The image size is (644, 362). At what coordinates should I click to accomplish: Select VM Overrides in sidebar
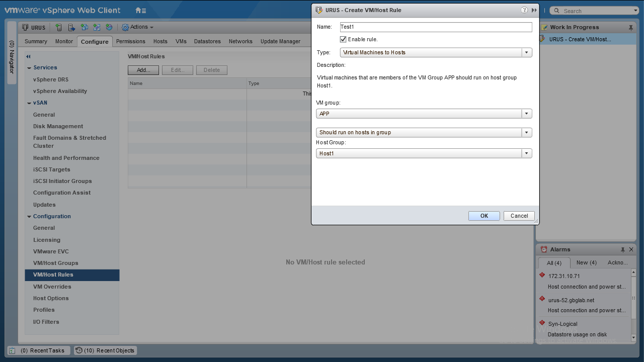[52, 287]
